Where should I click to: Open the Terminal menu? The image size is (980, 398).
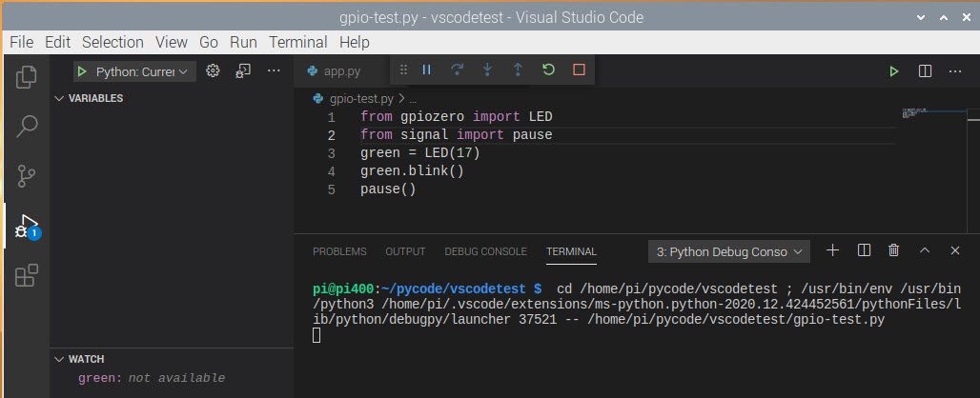[x=298, y=42]
